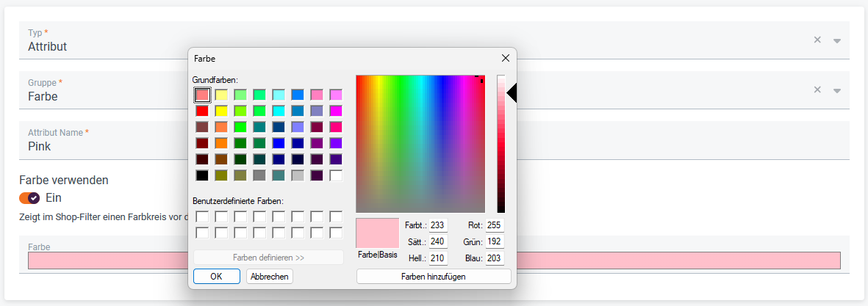The height and width of the screenshot is (306, 868).
Task: Click the Farbt. value field showing 233
Action: tap(438, 225)
